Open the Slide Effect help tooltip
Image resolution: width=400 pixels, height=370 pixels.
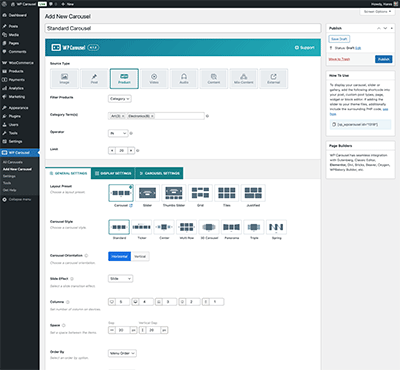click(72, 279)
